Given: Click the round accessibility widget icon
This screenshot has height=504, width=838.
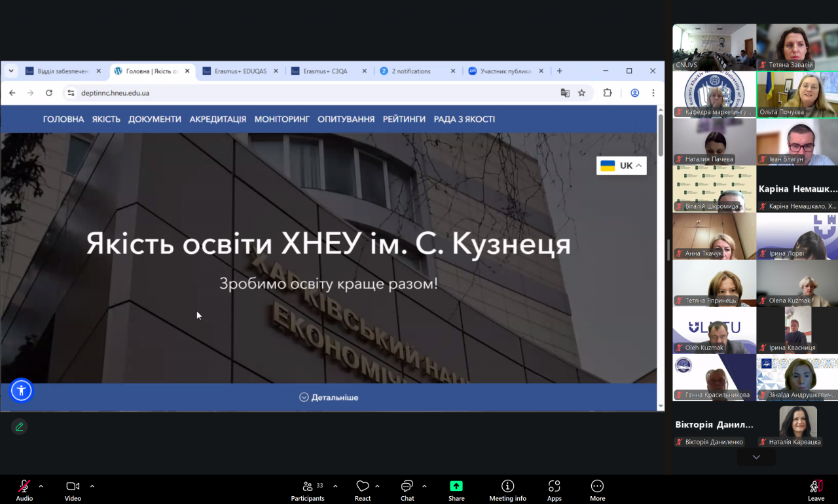Looking at the screenshot, I should click(x=21, y=391).
